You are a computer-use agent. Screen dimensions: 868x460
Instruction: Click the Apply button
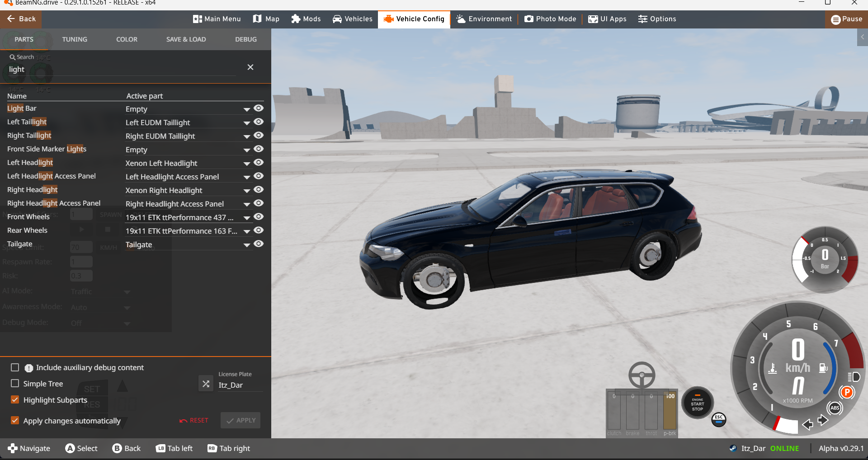point(241,420)
